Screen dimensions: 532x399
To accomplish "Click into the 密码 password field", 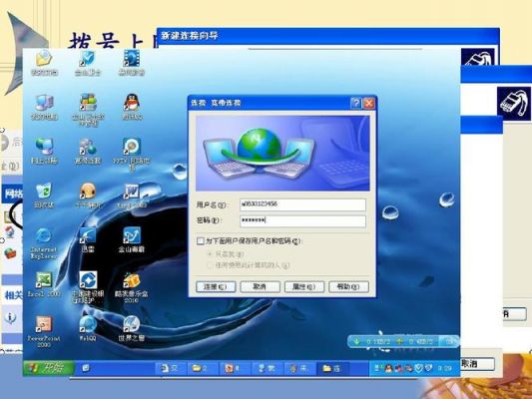I will pos(302,220).
